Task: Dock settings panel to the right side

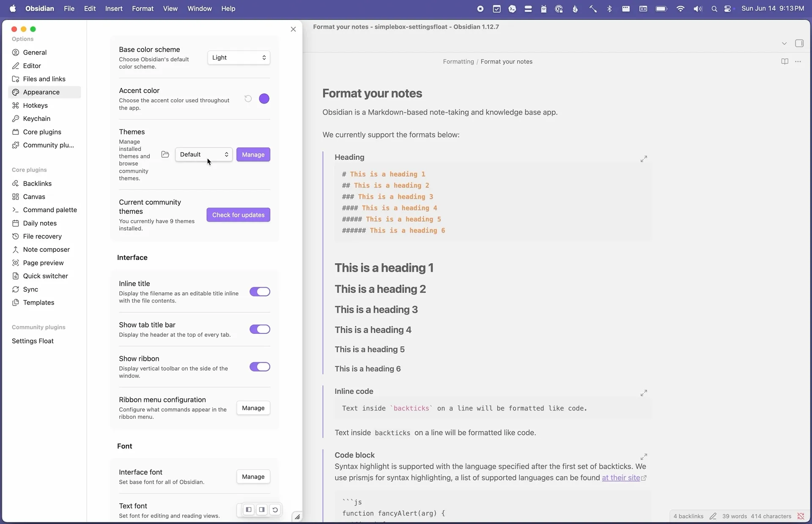Action: pos(262,510)
